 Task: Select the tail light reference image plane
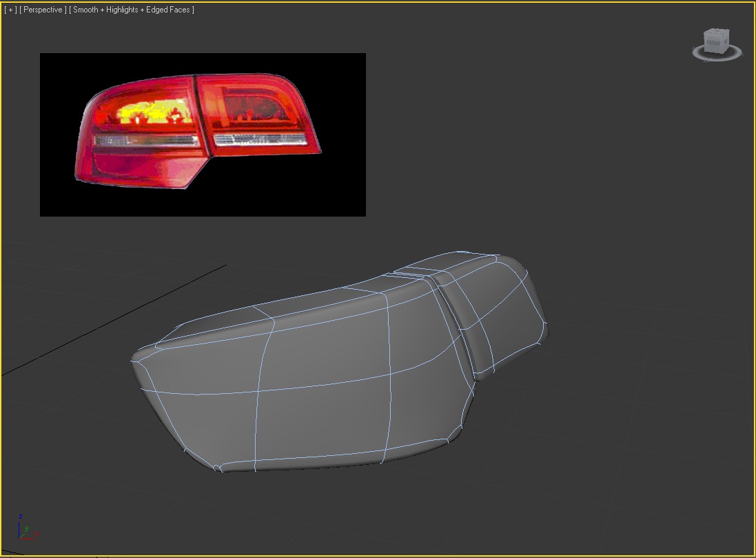tap(203, 134)
